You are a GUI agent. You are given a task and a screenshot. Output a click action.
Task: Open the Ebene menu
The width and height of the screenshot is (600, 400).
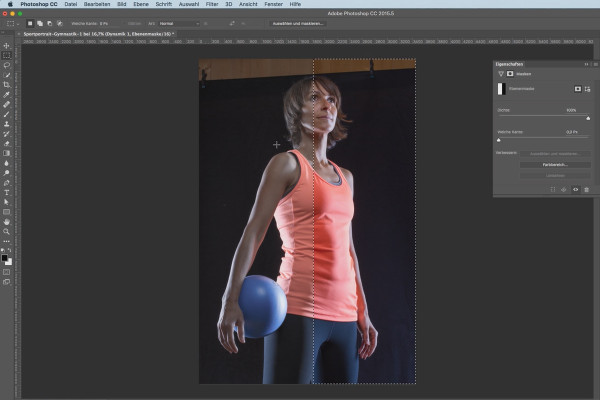pyautogui.click(x=141, y=4)
